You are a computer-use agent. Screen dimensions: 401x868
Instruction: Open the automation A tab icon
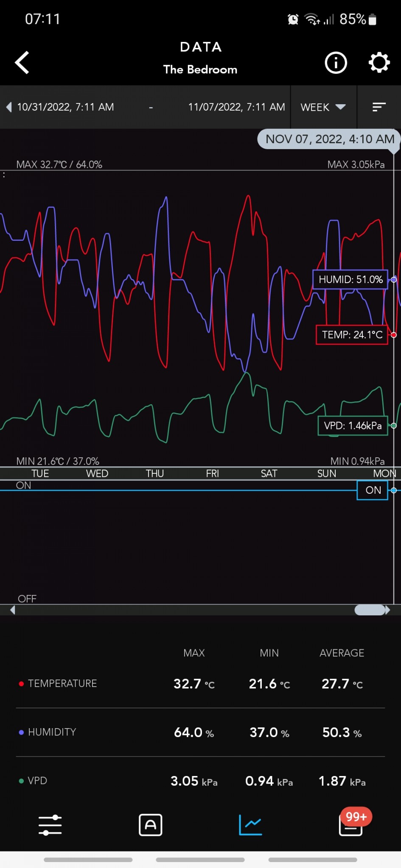pos(150,825)
